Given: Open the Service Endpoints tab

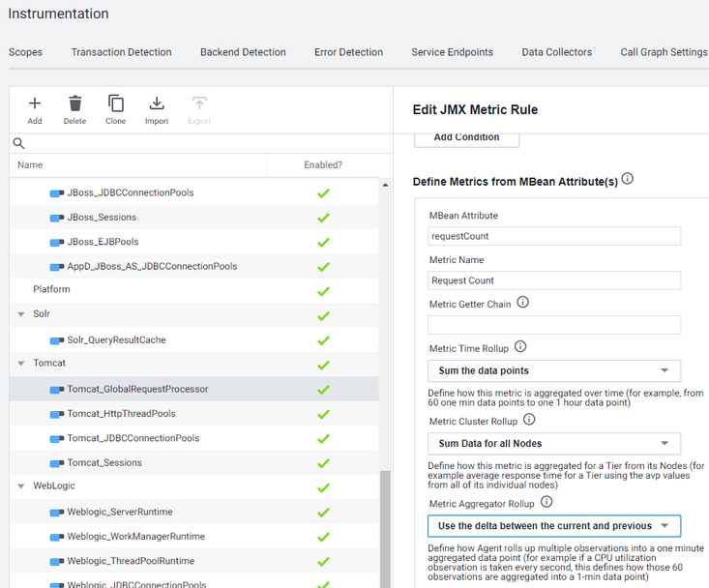Looking at the screenshot, I should coord(452,52).
